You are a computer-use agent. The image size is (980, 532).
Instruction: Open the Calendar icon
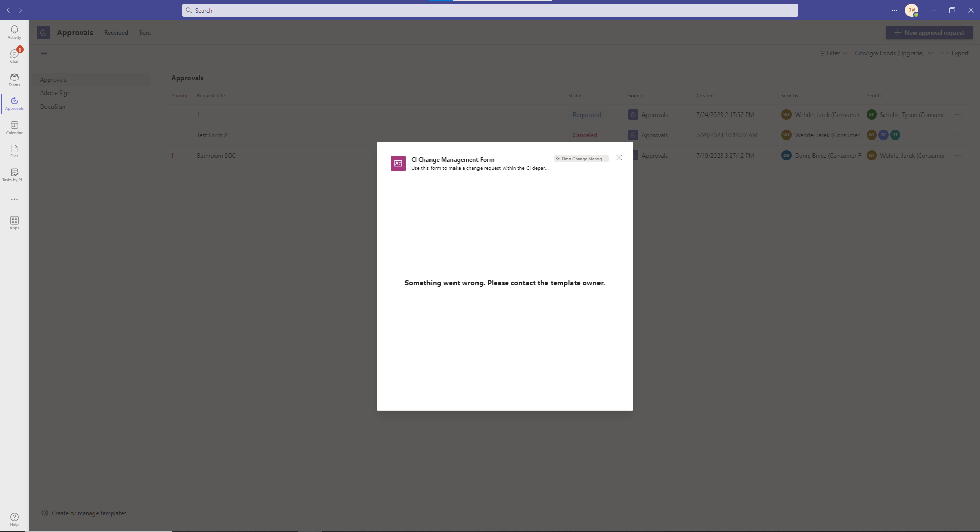click(14, 127)
